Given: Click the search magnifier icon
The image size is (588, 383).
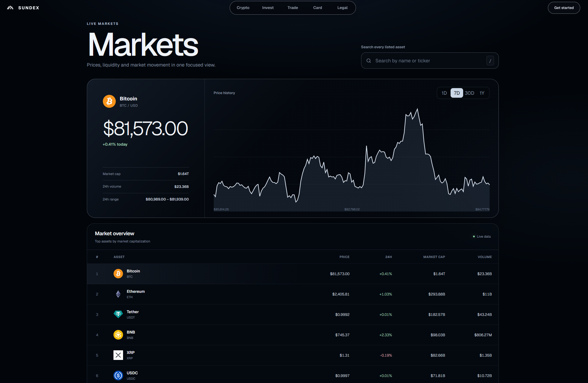Looking at the screenshot, I should (369, 61).
